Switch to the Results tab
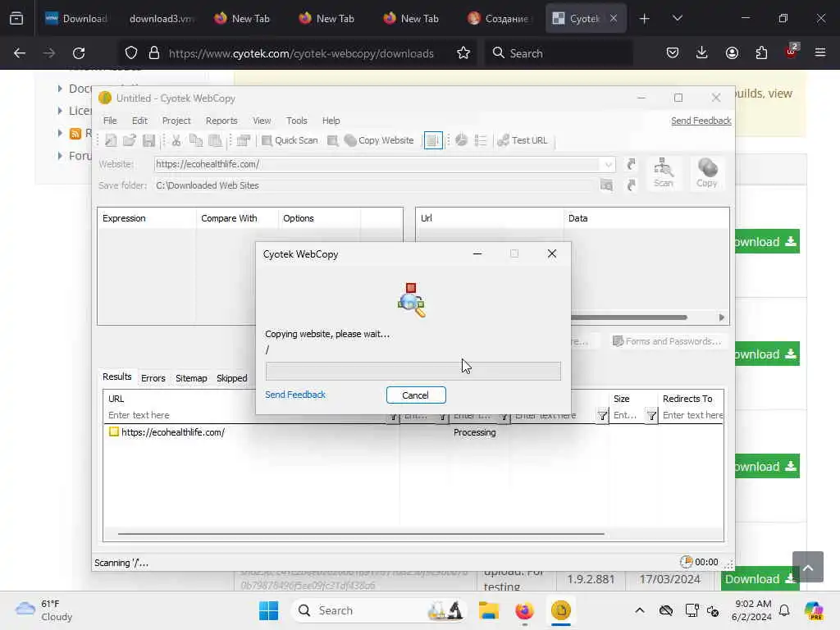 pyautogui.click(x=116, y=377)
